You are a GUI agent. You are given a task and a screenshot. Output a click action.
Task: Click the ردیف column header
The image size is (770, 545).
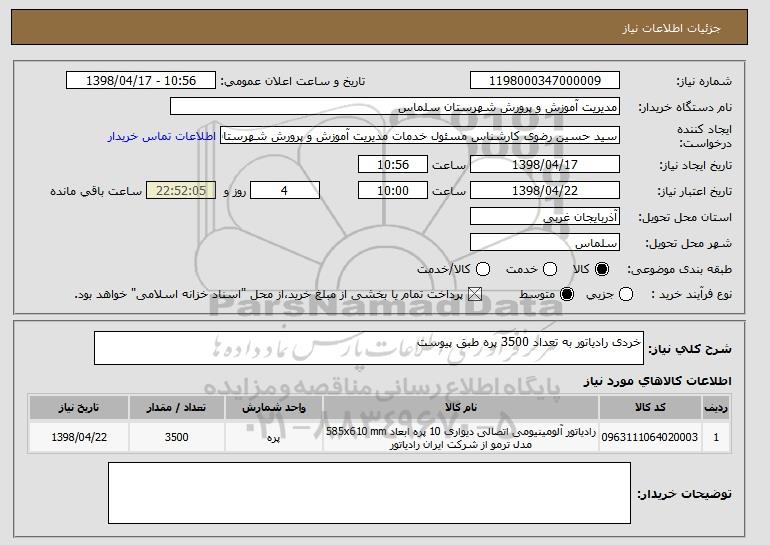716,408
